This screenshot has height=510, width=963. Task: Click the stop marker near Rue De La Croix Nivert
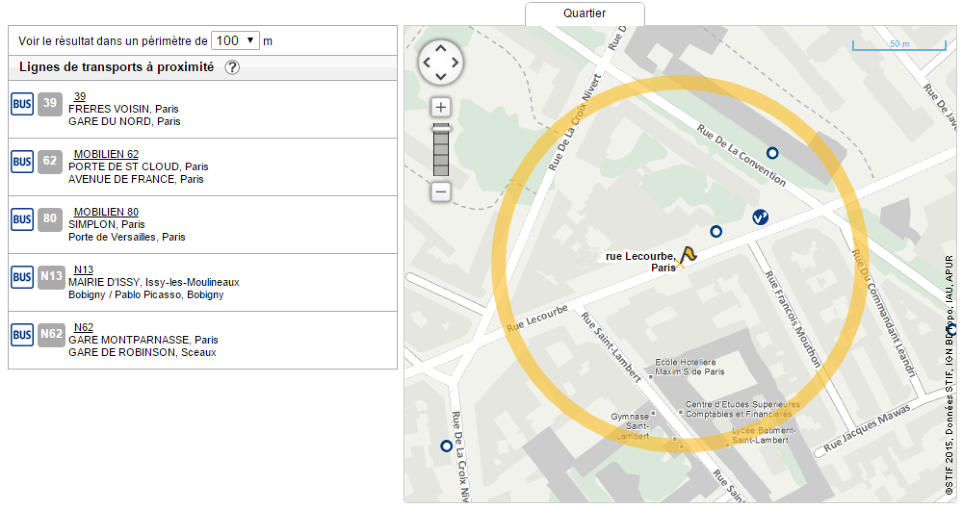pos(446,446)
